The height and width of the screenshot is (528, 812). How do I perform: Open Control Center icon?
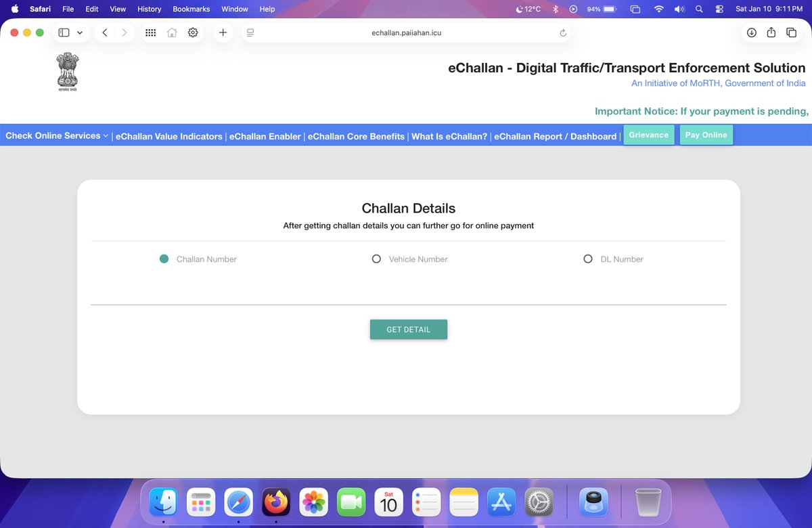click(719, 9)
